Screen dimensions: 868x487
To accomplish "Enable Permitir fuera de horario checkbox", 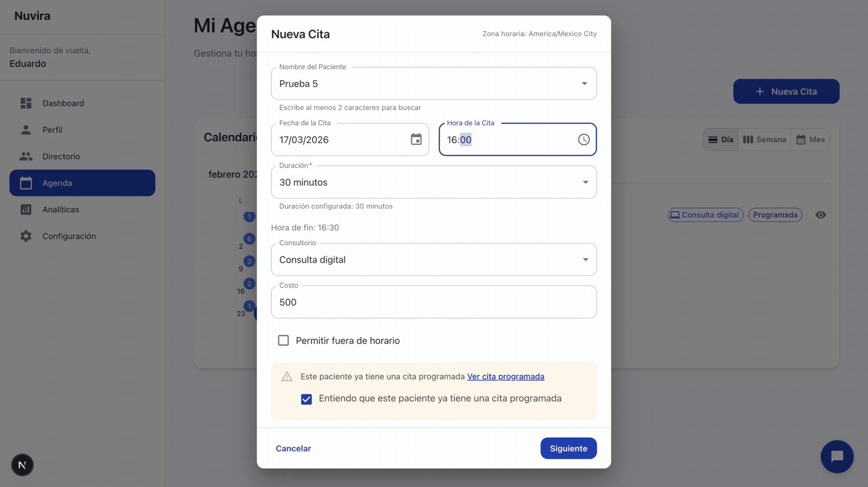I will 283,340.
